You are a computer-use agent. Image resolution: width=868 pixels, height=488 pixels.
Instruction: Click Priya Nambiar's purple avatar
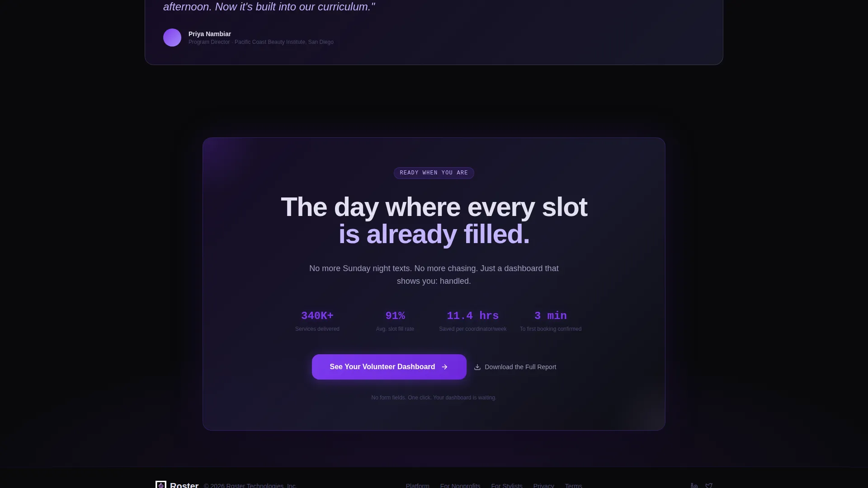(172, 38)
